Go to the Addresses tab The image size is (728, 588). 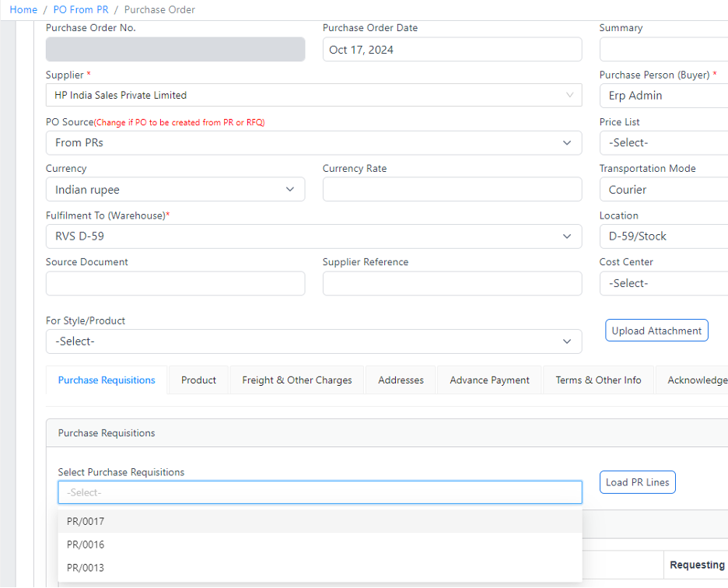point(401,380)
